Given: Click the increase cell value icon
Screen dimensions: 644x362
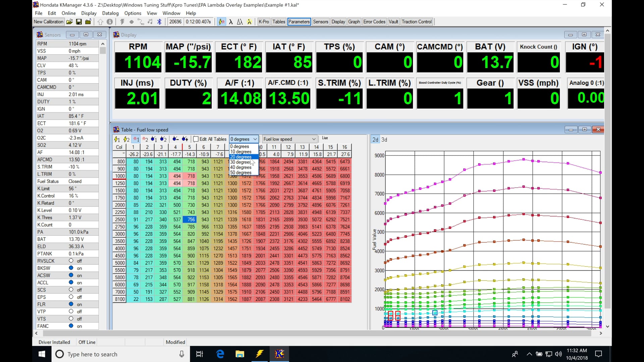Looking at the screenshot, I should (185, 139).
